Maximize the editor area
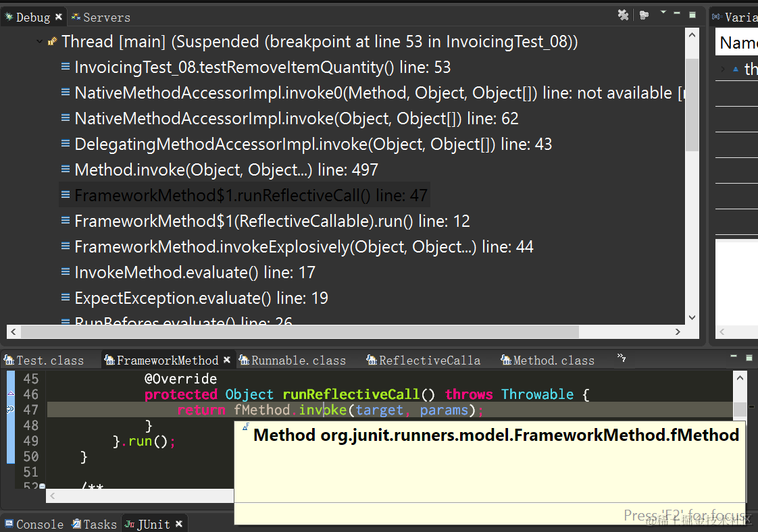The width and height of the screenshot is (758, 532). (x=749, y=358)
